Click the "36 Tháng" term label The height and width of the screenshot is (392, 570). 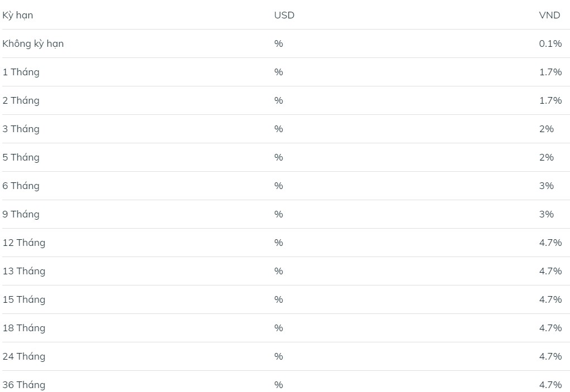(24, 385)
